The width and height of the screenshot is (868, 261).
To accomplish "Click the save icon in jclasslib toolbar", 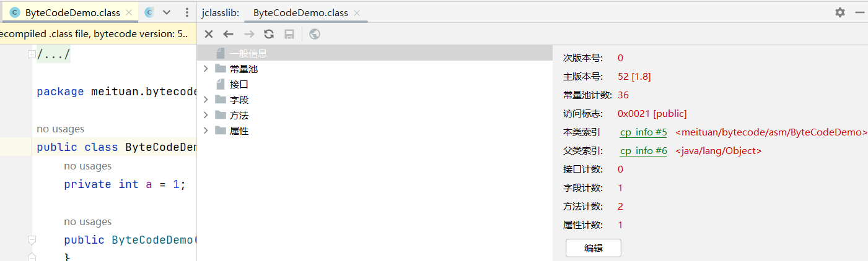I will point(289,35).
